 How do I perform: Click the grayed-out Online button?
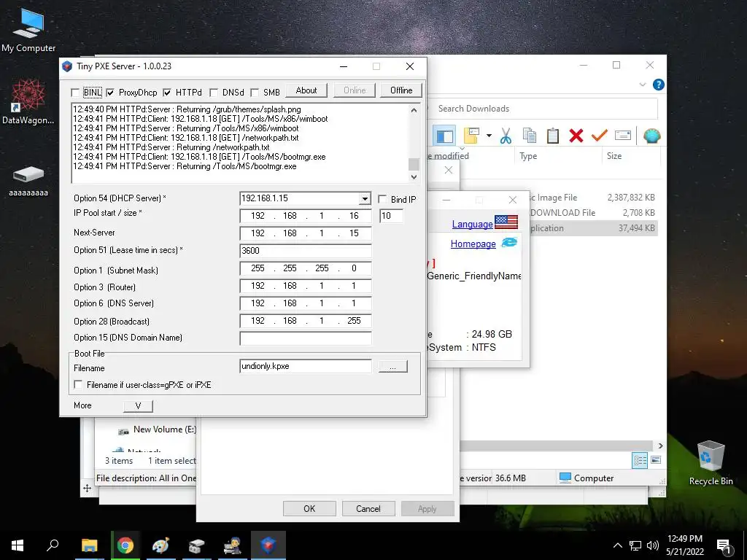[x=355, y=90]
